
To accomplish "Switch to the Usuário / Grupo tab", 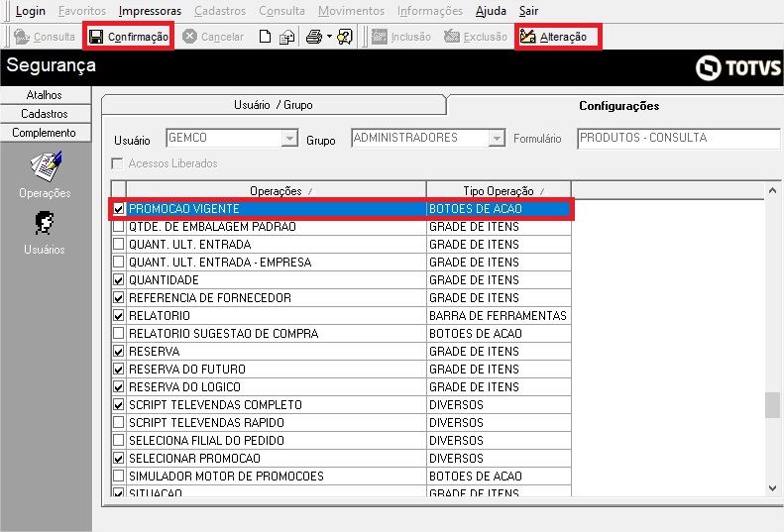I will [x=274, y=105].
